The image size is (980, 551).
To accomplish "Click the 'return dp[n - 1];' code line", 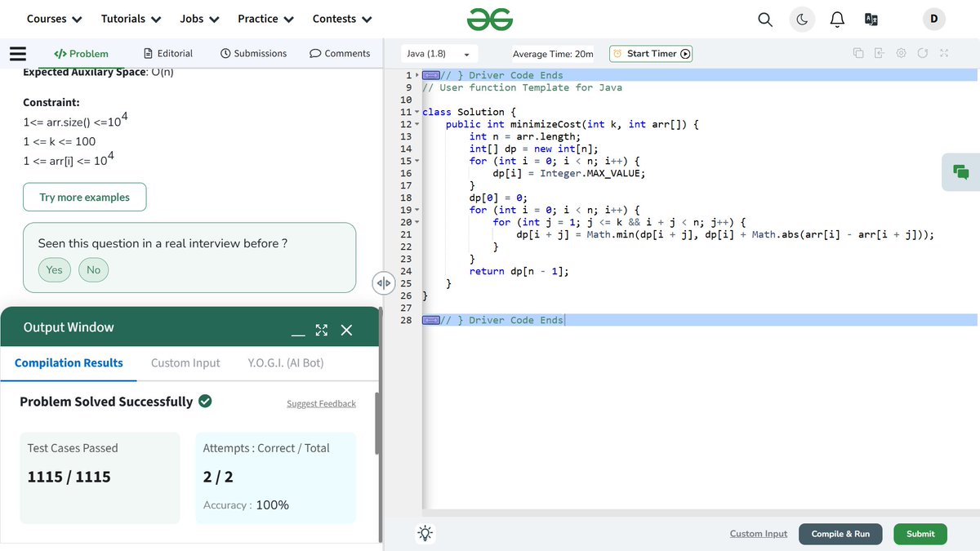I will [519, 271].
